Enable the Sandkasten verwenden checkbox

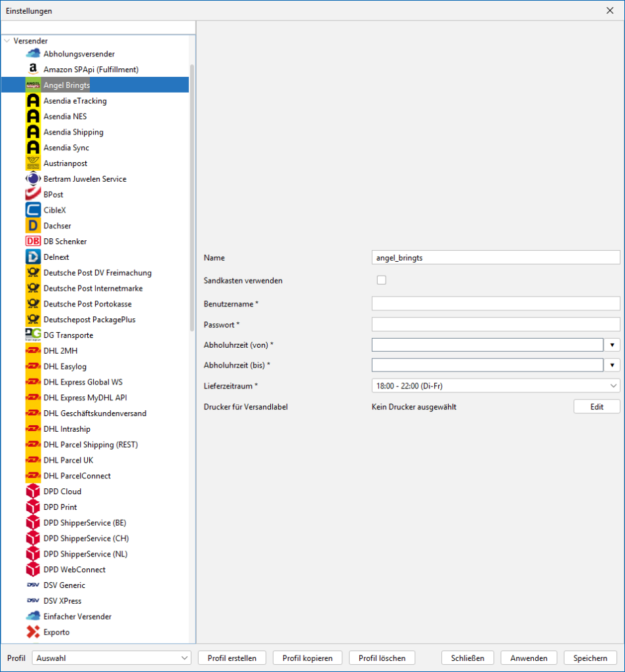(x=382, y=280)
